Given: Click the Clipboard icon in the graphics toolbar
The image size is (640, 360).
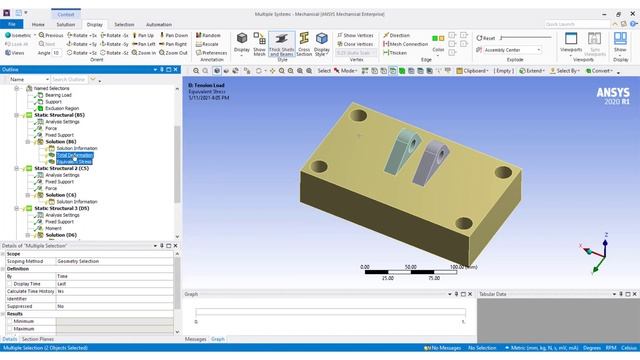Looking at the screenshot, I should [459, 71].
